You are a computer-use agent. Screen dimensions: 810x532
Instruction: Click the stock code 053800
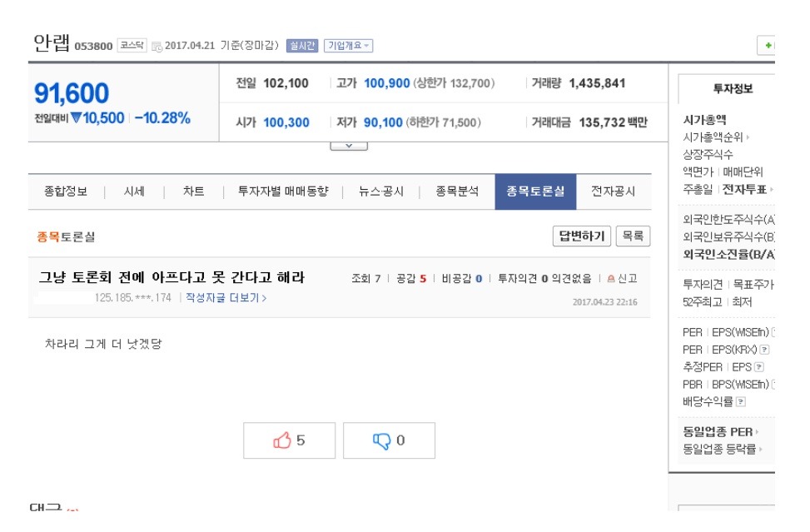(x=93, y=47)
